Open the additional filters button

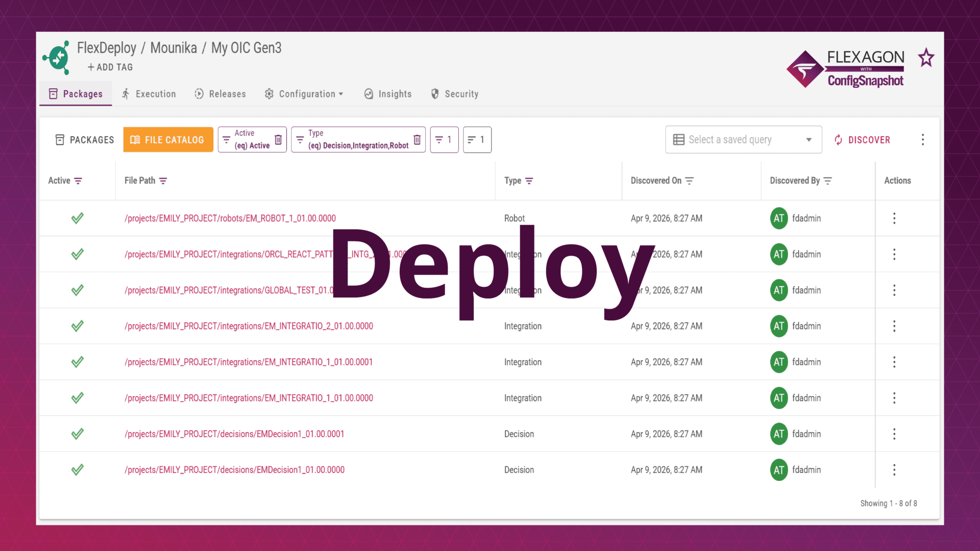click(444, 140)
